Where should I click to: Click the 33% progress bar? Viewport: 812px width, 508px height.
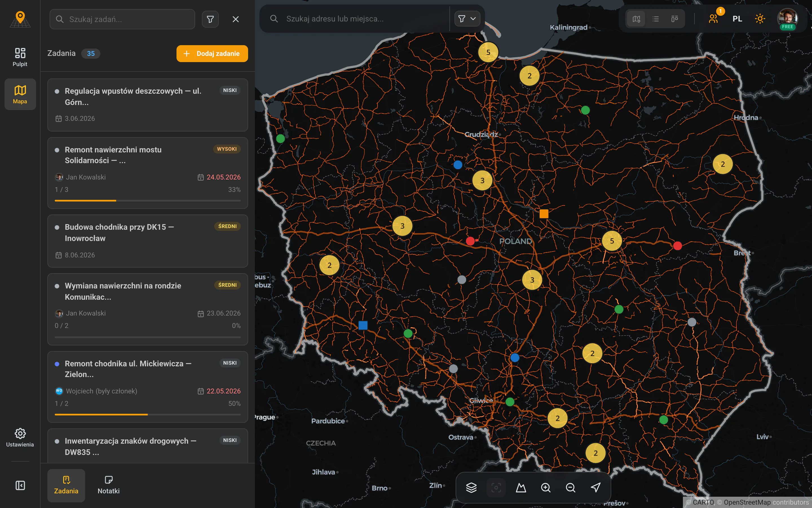click(148, 201)
